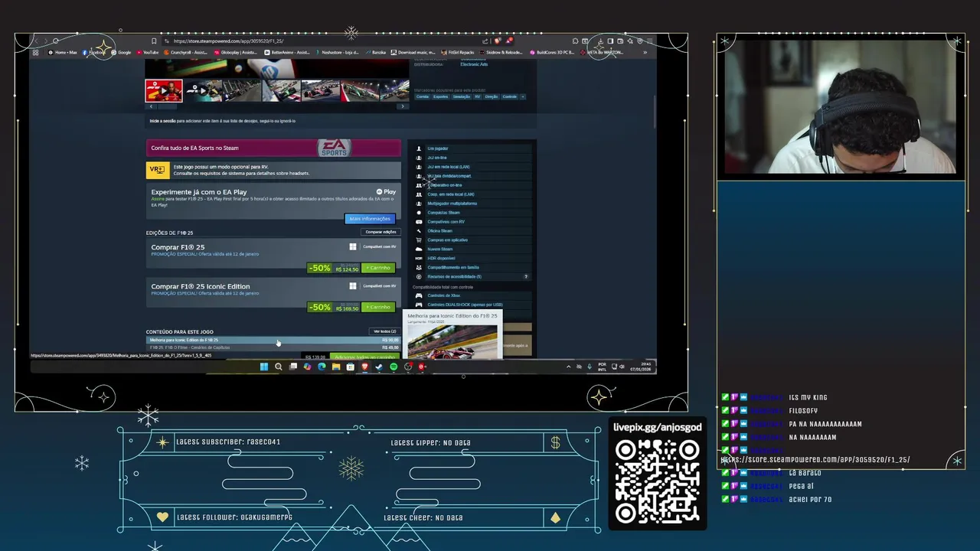Click the 'Controles DUALSHOCK' link
Screen dimensions: 980x551
click(x=465, y=305)
